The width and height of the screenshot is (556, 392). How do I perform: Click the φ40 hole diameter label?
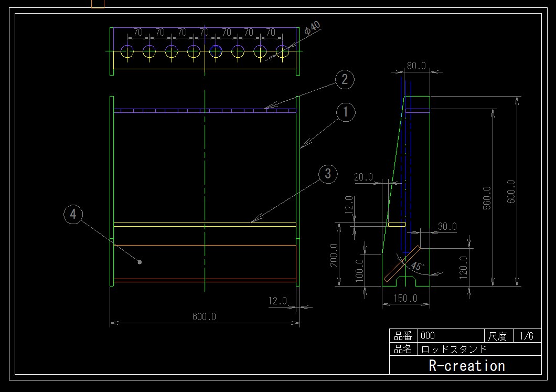313,28
